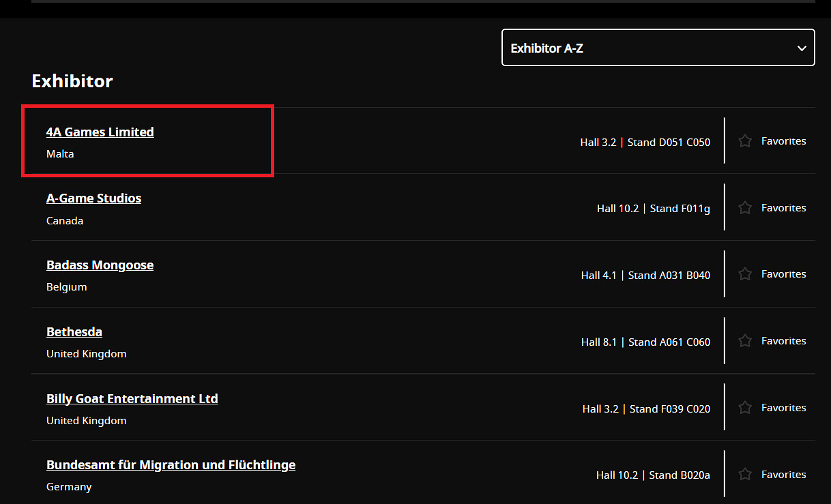Click the star icon in Bethesda row
The image size is (831, 504).
pos(745,341)
